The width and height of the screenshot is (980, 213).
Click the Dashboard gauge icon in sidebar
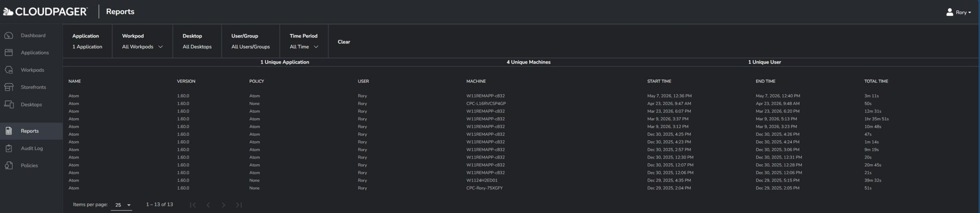(9, 36)
